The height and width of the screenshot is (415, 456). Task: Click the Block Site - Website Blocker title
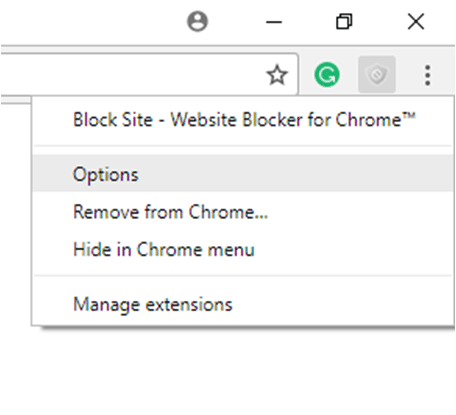click(244, 120)
